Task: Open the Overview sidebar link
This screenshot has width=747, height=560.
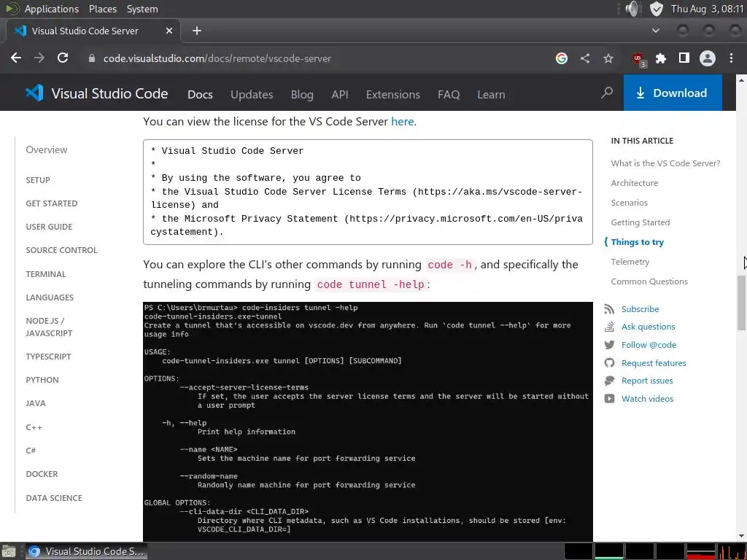Action: tap(47, 149)
